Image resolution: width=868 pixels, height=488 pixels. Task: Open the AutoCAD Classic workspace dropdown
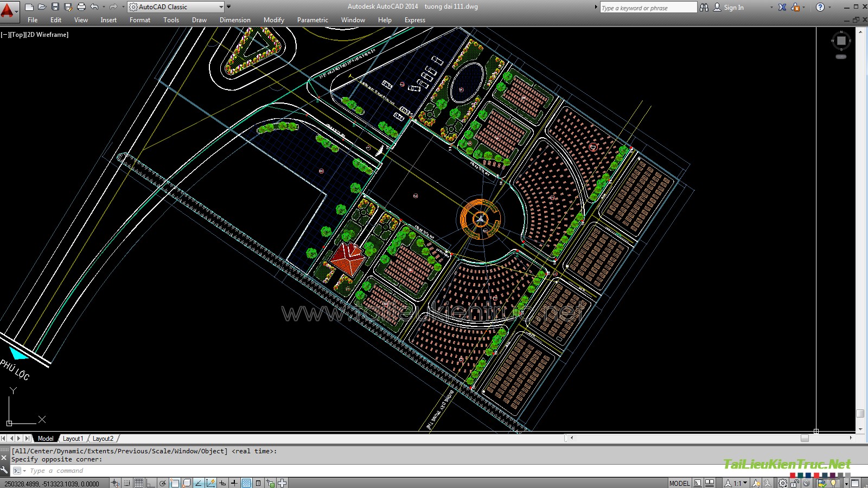(176, 7)
